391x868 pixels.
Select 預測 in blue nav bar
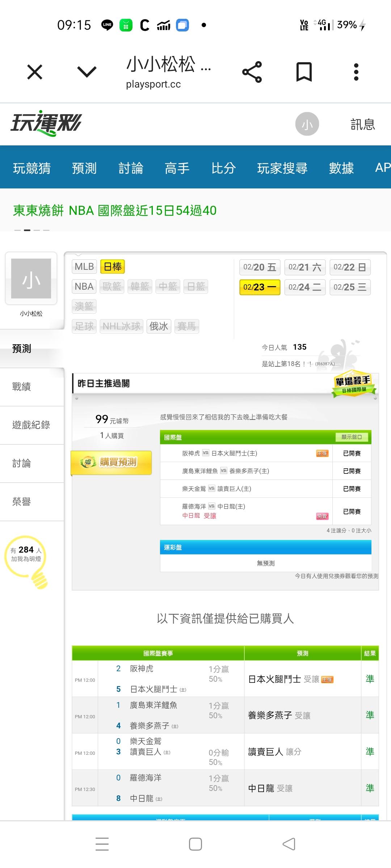[x=84, y=168]
